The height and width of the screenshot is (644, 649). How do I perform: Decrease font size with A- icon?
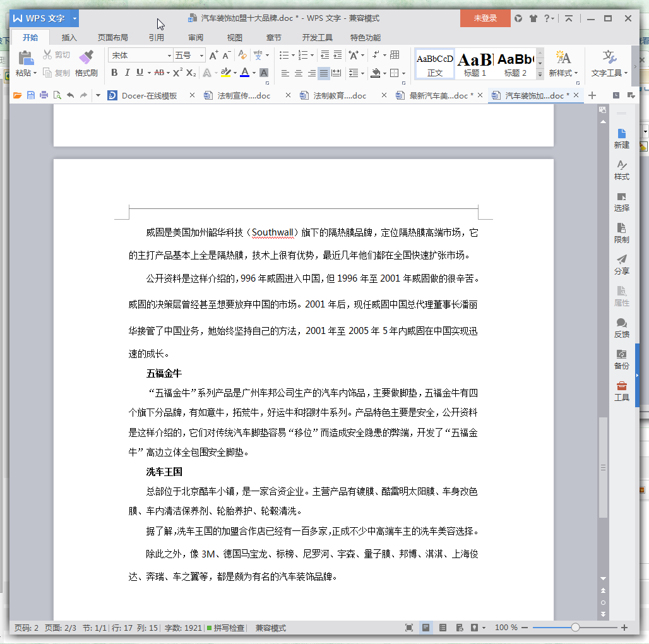click(x=227, y=55)
